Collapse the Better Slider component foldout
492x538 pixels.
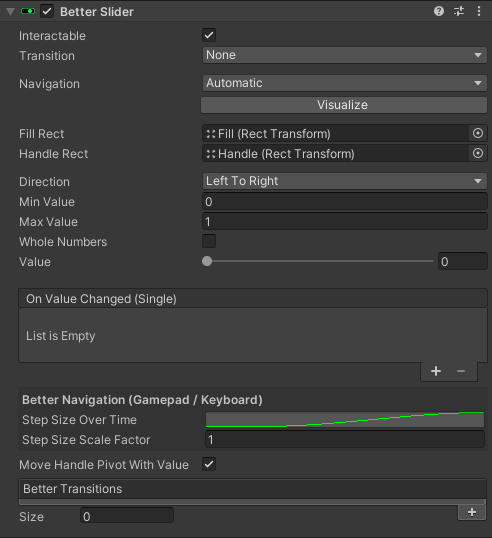[x=10, y=12]
